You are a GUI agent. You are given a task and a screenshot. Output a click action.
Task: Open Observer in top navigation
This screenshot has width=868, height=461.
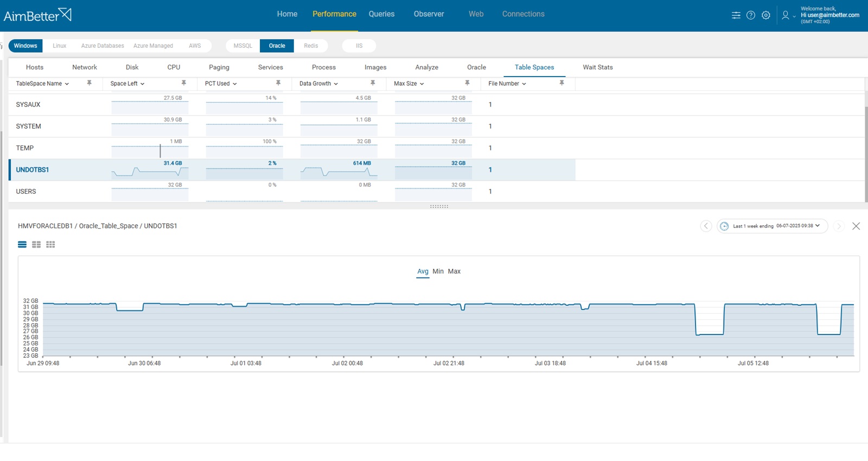point(429,14)
